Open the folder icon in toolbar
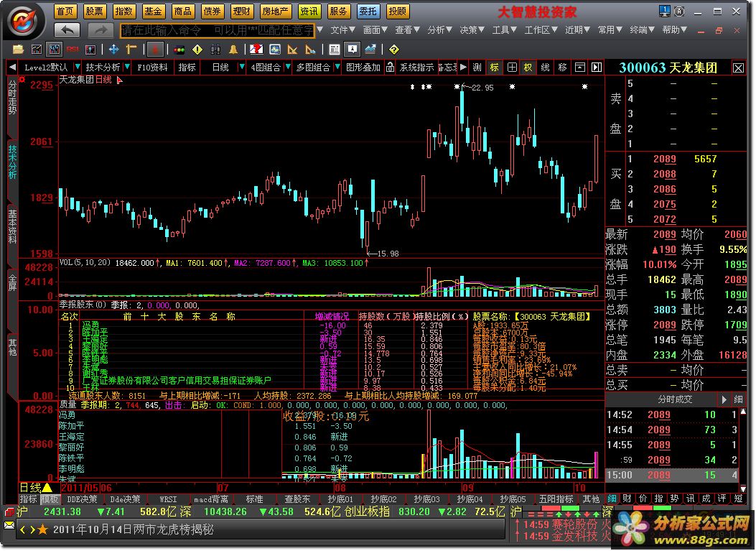Viewport: 756px width, 551px height. pyautogui.click(x=18, y=50)
